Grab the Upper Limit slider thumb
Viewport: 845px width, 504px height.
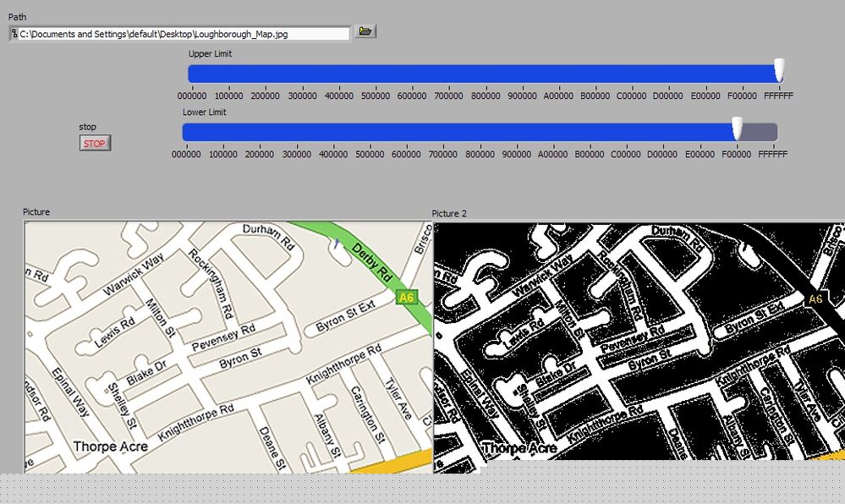[779, 71]
